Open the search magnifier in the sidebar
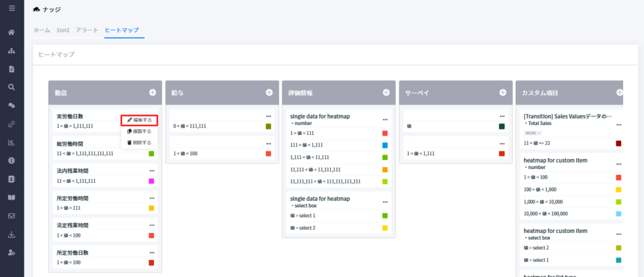Image resolution: width=644 pixels, height=277 pixels. point(12,87)
